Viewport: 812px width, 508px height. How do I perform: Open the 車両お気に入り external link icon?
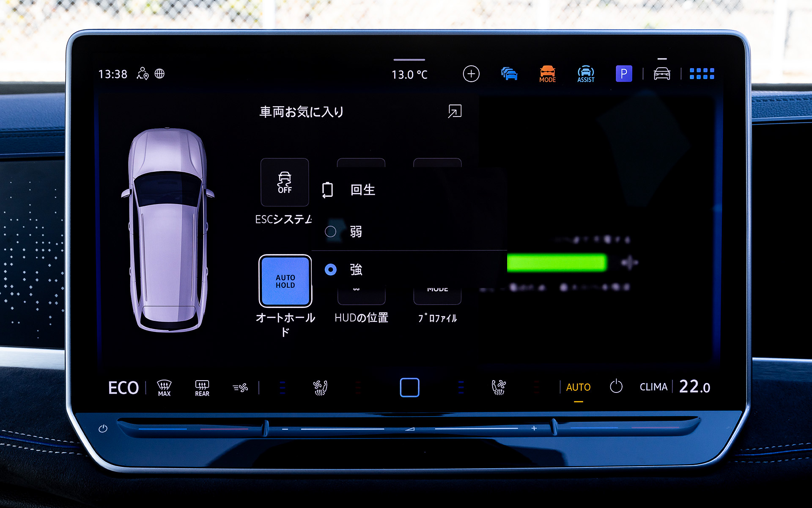454,112
